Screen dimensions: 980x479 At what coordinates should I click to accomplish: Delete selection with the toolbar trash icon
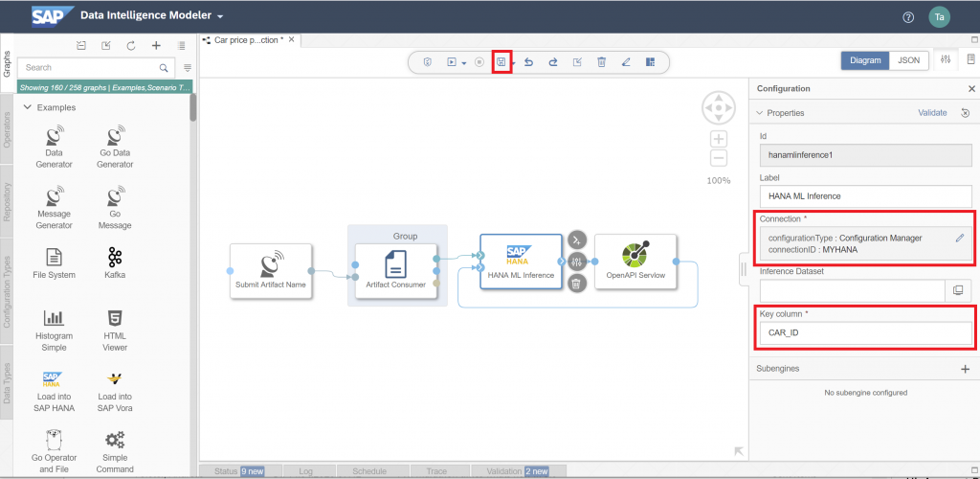(601, 62)
